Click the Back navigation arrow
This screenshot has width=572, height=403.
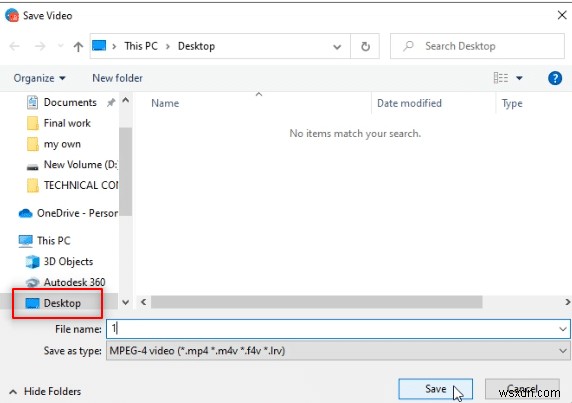point(15,46)
